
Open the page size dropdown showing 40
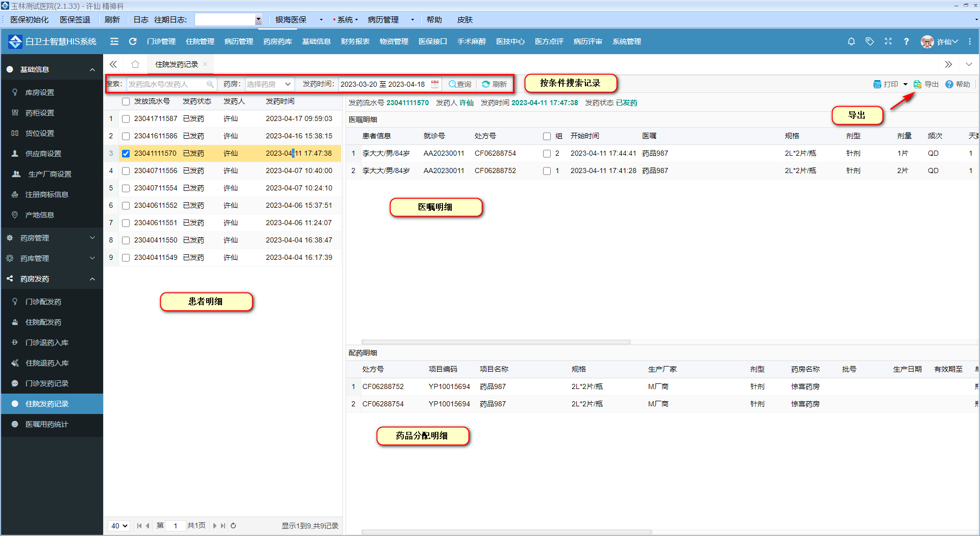tap(119, 526)
